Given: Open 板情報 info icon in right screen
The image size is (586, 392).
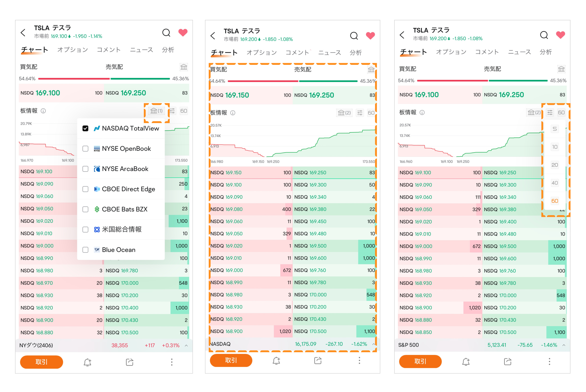Looking at the screenshot, I should (422, 112).
